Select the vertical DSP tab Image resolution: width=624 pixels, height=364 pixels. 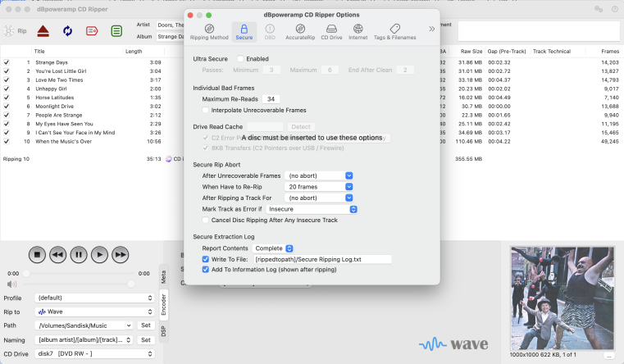(162, 330)
